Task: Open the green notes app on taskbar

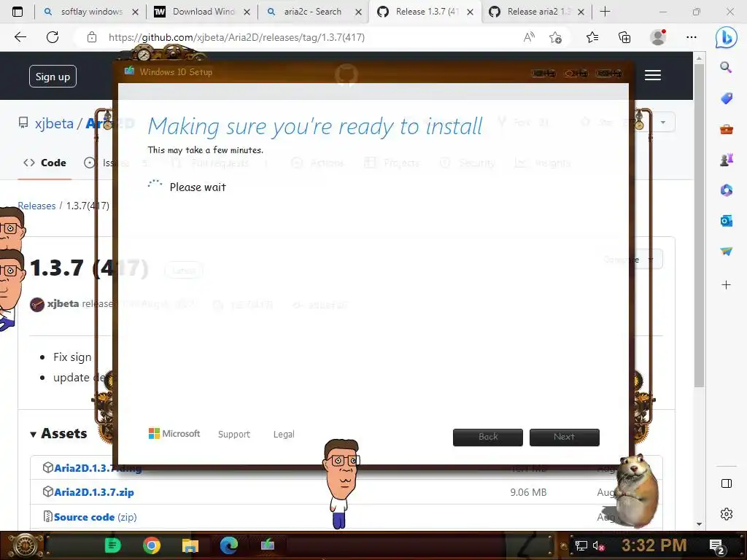Action: (x=112, y=545)
